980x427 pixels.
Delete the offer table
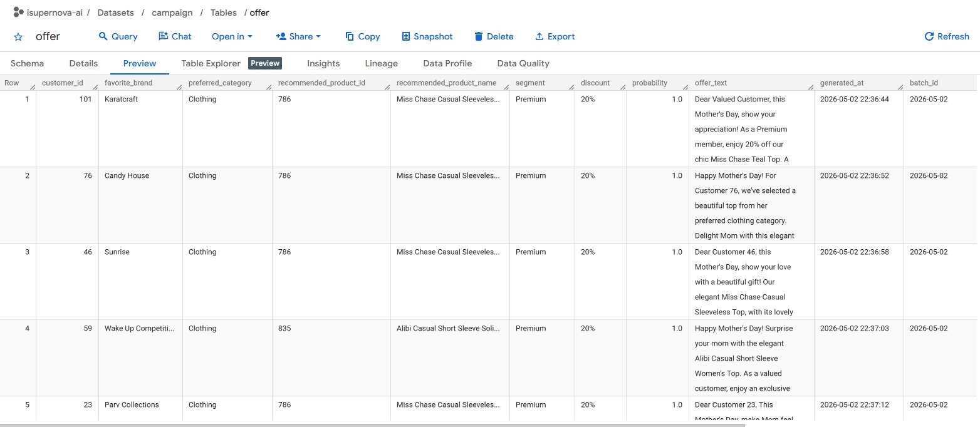click(494, 36)
